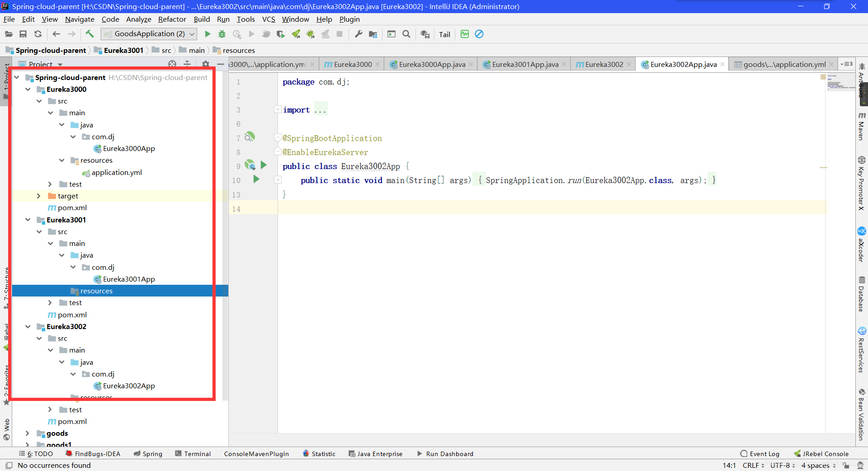868x471 pixels.
Task: Hide the Project panel with minus icon
Action: tap(221, 64)
